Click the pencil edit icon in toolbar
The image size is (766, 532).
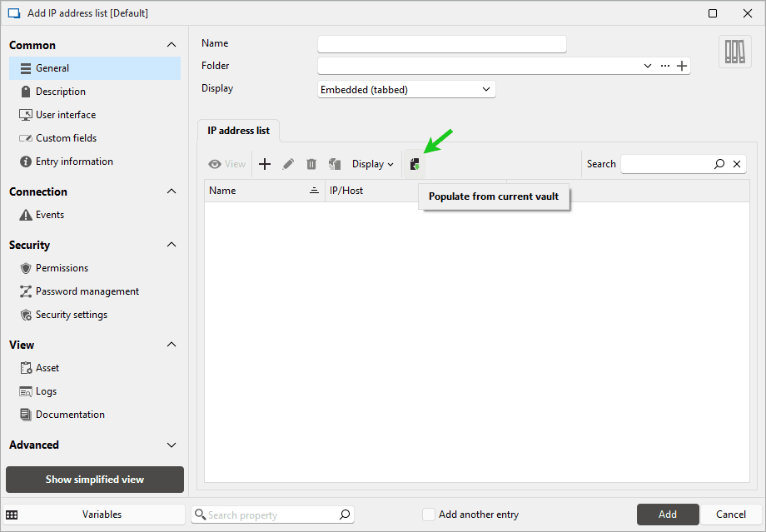tap(288, 165)
